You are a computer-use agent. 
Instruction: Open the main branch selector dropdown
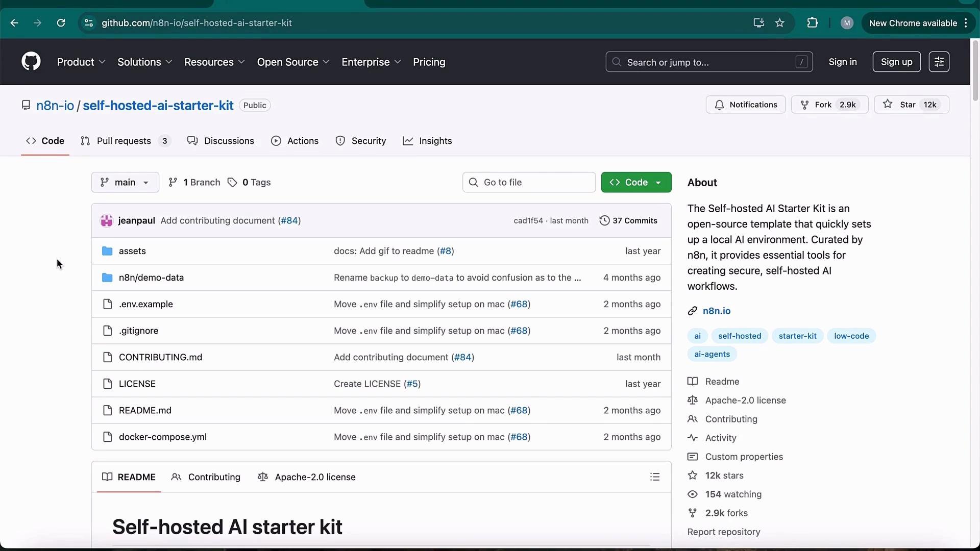tap(125, 182)
